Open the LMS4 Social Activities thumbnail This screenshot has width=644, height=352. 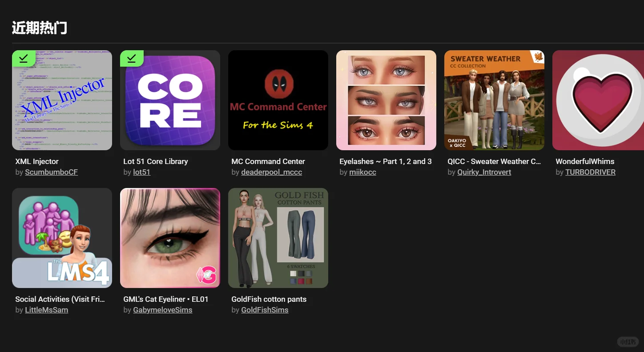point(62,238)
